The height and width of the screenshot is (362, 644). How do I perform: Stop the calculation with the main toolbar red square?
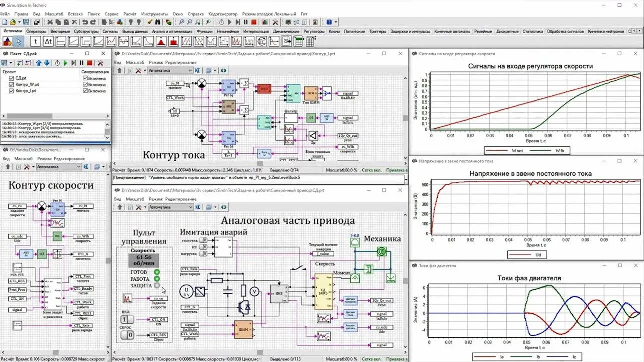(254, 22)
